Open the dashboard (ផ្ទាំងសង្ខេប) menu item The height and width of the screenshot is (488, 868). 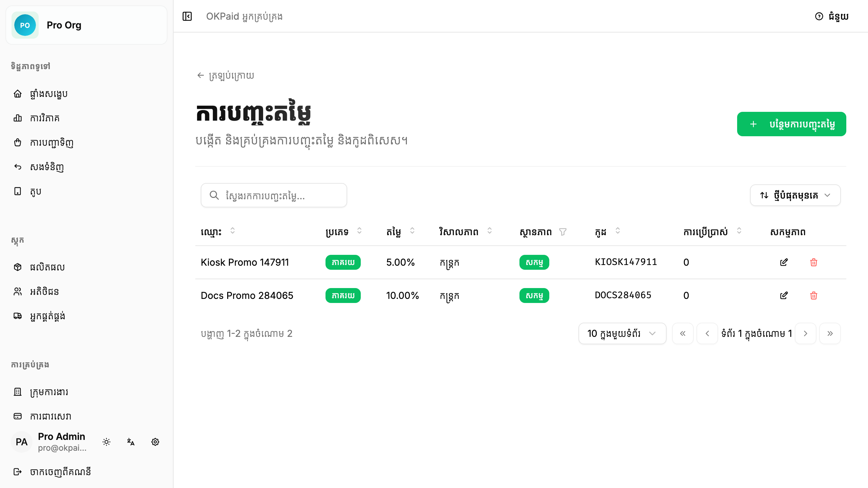point(86,94)
